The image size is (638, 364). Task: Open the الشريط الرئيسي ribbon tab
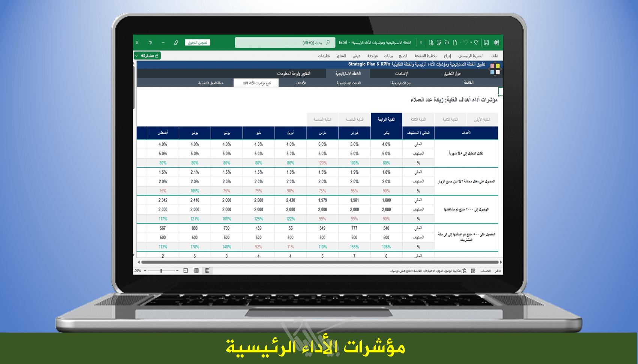pos(471,56)
